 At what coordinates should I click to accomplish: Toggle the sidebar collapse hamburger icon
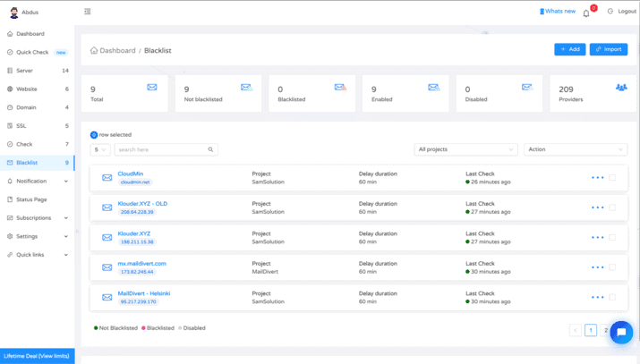click(87, 12)
